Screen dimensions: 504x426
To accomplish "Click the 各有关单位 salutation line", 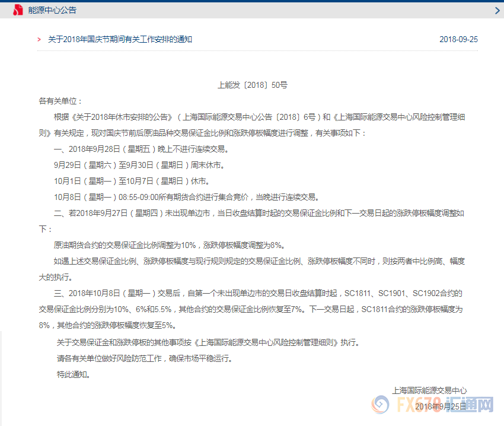I will (x=61, y=101).
